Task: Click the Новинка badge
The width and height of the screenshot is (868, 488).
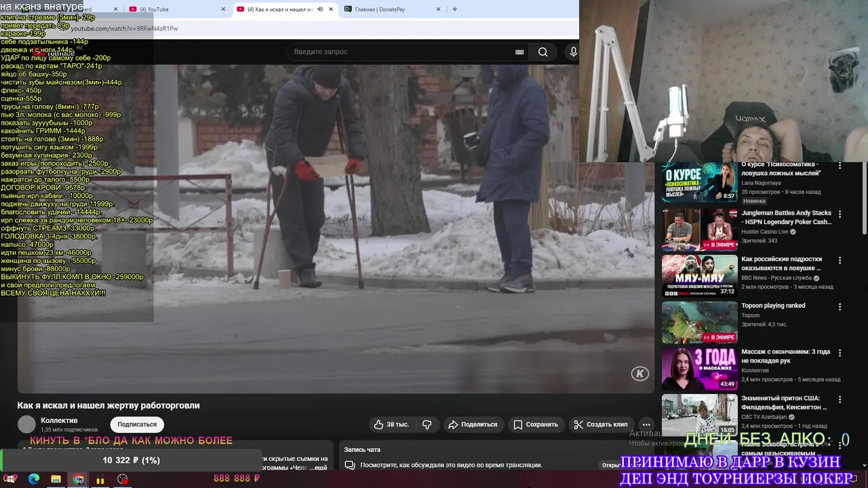Action: click(754, 201)
